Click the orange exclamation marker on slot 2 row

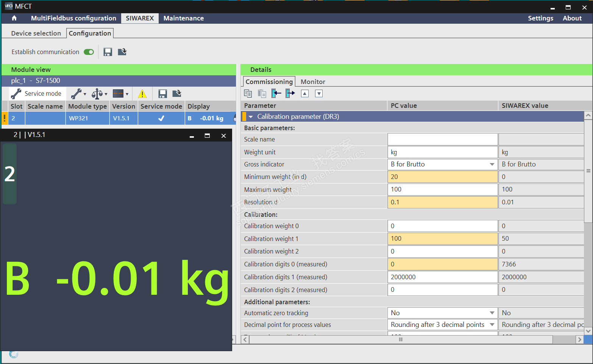coord(5,118)
